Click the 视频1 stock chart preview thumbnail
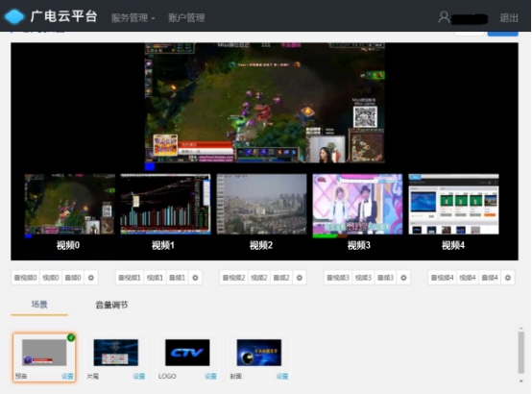Screen dimensions: 532x394 pos(165,204)
